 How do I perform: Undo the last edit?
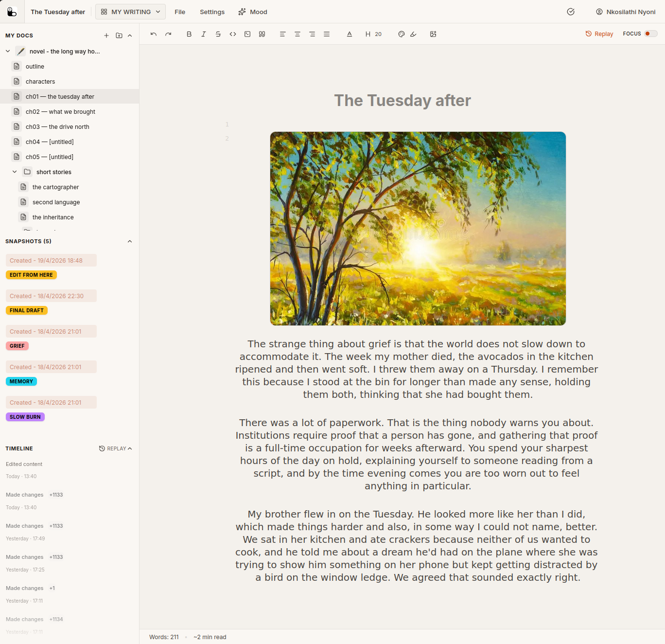(x=154, y=34)
